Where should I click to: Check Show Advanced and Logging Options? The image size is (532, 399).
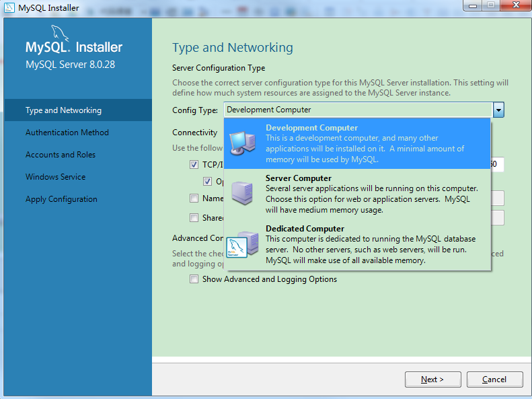[x=194, y=279]
